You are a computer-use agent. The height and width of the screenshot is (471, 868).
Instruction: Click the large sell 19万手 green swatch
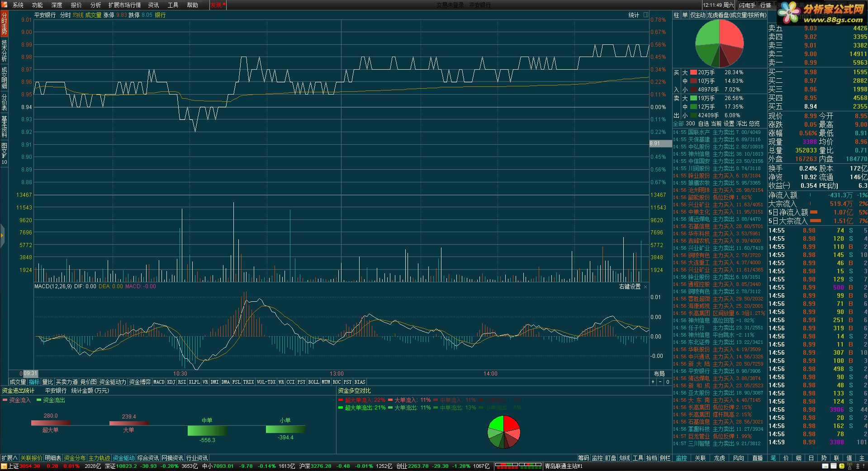click(693, 98)
